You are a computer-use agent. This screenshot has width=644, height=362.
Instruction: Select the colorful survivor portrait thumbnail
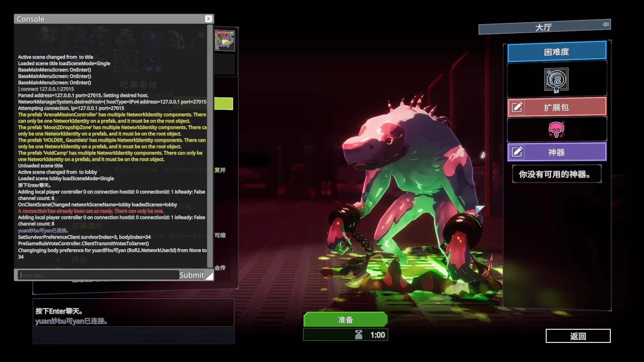tap(224, 40)
